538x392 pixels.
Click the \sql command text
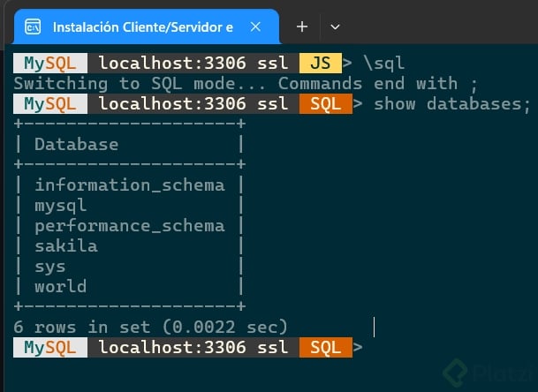click(x=384, y=64)
